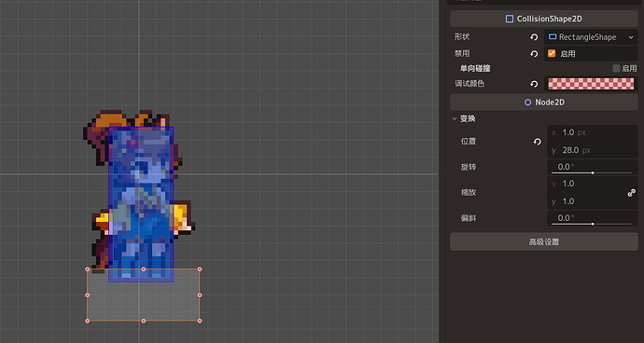Uncheck the 禁用 启用 checkbox
Screen dimensions: 644x343
552,53
